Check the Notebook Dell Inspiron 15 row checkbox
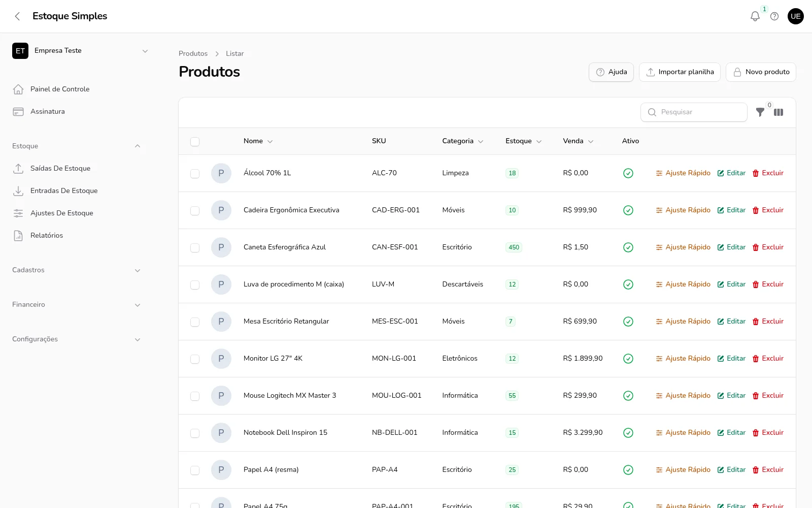The image size is (812, 508). tap(195, 433)
